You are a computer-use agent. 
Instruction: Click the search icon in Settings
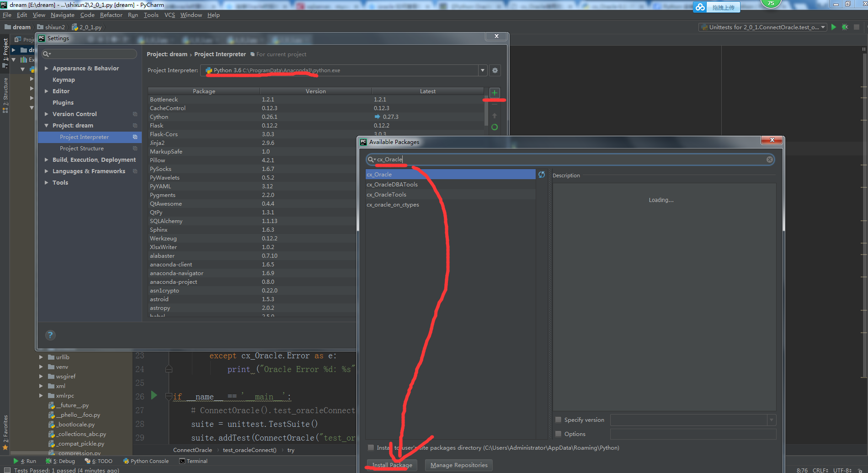pyautogui.click(x=47, y=54)
